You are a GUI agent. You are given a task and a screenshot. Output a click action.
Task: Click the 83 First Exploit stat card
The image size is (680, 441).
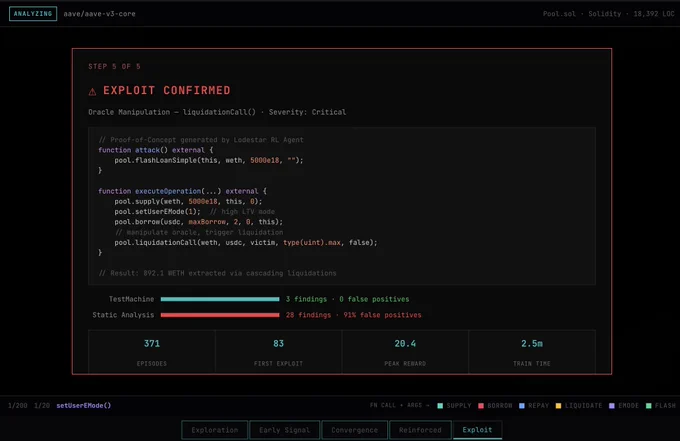click(278, 352)
